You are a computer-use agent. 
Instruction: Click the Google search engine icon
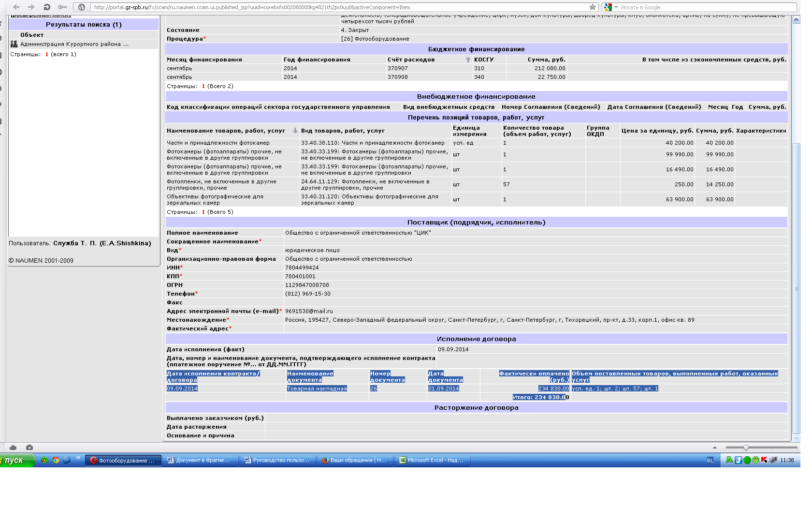point(608,7)
